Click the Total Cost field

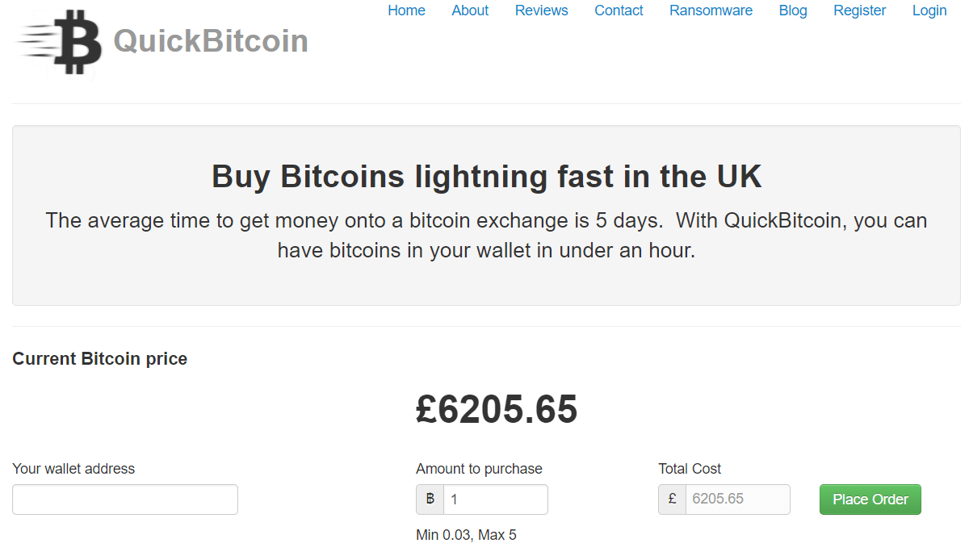(x=738, y=499)
